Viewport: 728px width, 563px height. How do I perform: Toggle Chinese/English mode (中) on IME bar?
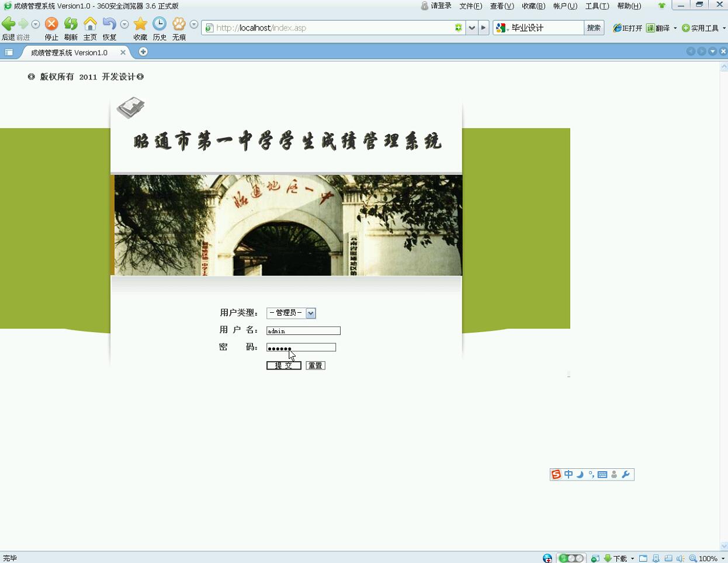coord(568,475)
